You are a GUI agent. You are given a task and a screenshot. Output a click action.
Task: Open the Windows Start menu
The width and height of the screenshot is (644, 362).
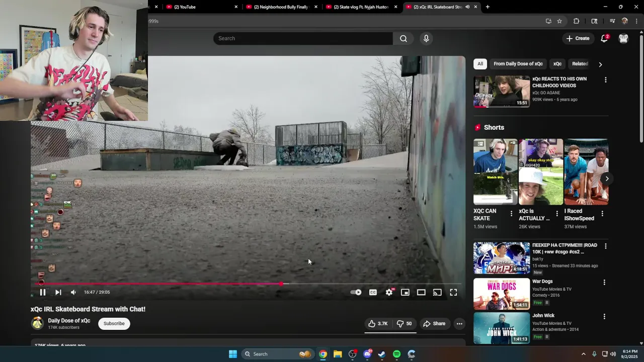[x=233, y=354]
